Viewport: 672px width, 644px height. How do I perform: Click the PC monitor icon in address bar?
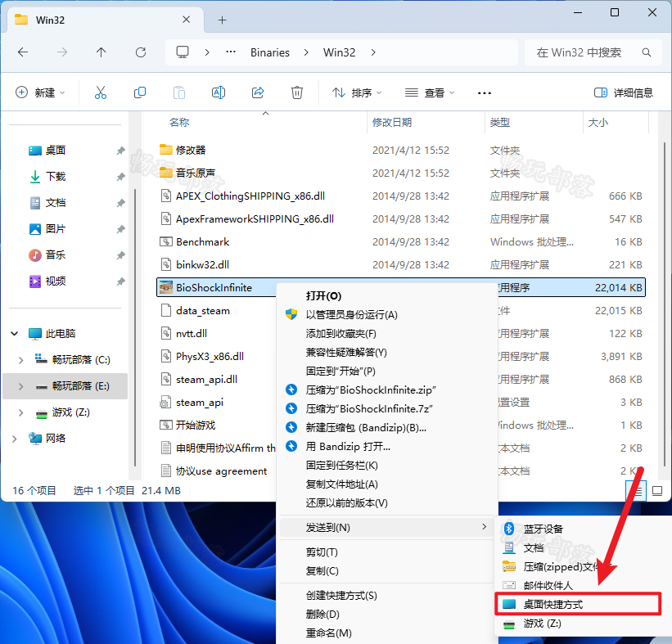tap(183, 52)
